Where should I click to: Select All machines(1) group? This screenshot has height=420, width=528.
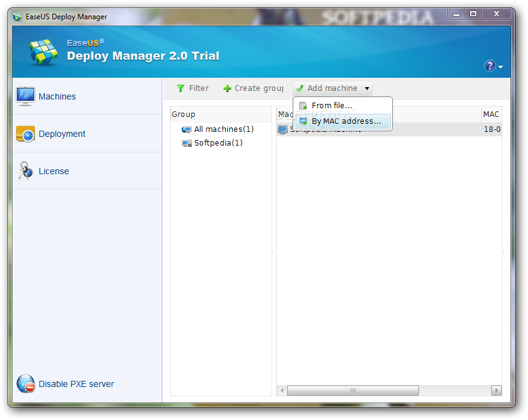coord(224,129)
